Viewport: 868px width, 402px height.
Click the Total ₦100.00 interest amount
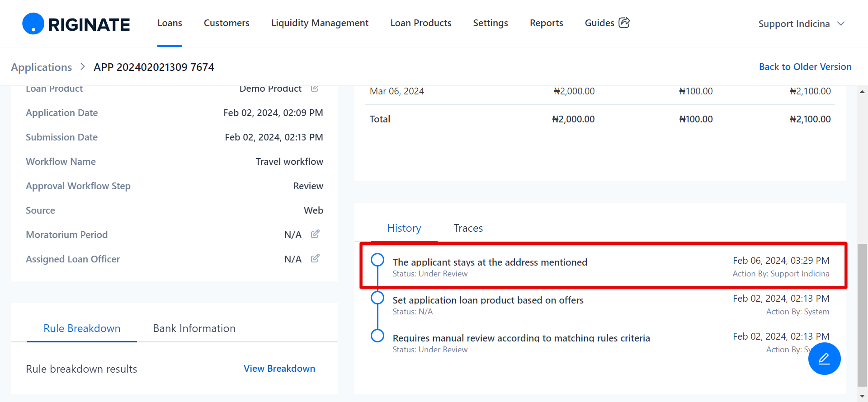click(x=696, y=119)
